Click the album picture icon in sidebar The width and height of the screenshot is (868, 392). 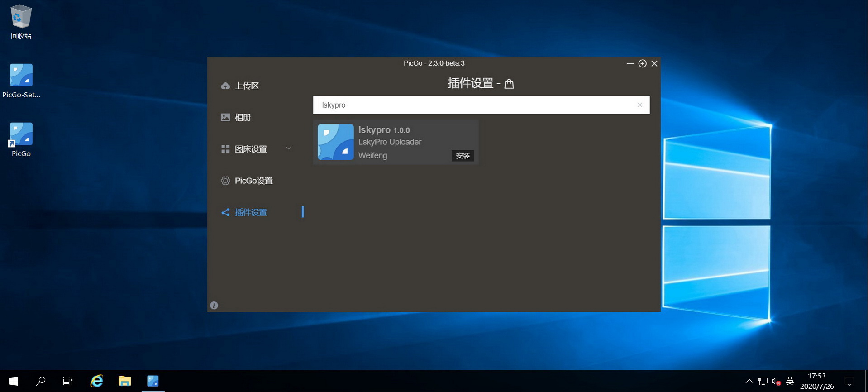click(x=225, y=117)
